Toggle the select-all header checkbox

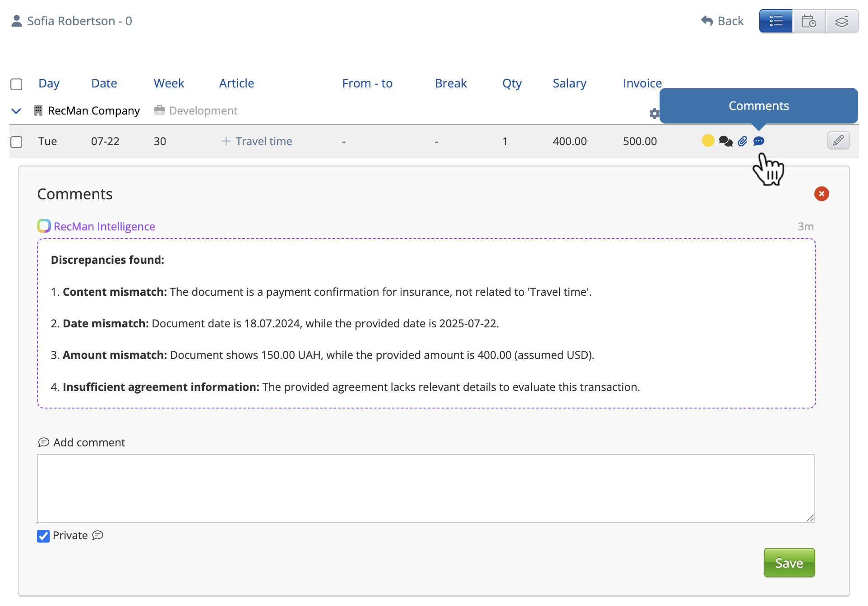[x=16, y=84]
